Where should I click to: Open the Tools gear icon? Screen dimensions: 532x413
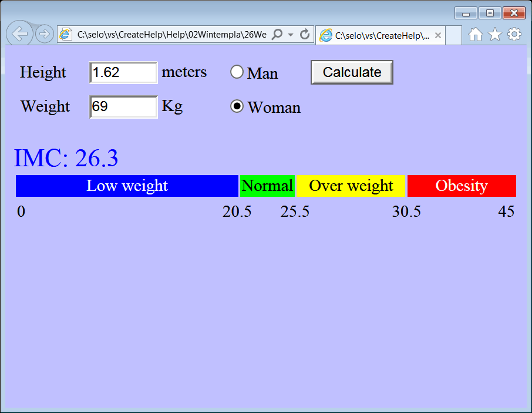pyautogui.click(x=514, y=34)
